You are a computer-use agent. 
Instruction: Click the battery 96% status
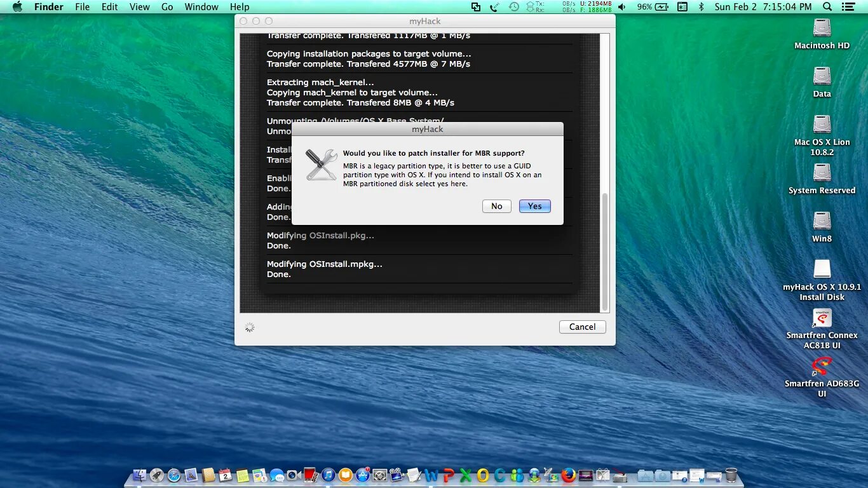click(x=653, y=6)
